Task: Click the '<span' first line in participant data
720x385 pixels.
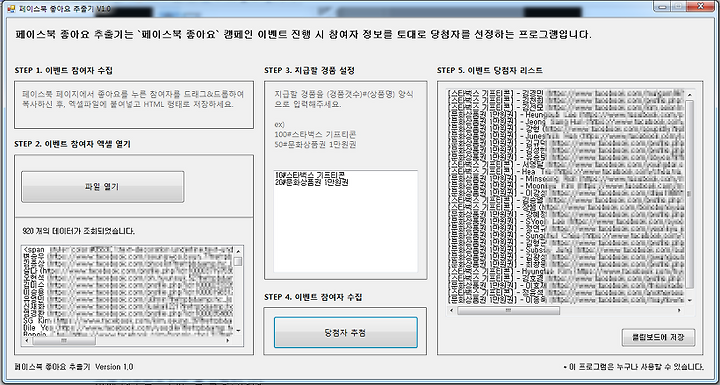Action: (x=128, y=250)
